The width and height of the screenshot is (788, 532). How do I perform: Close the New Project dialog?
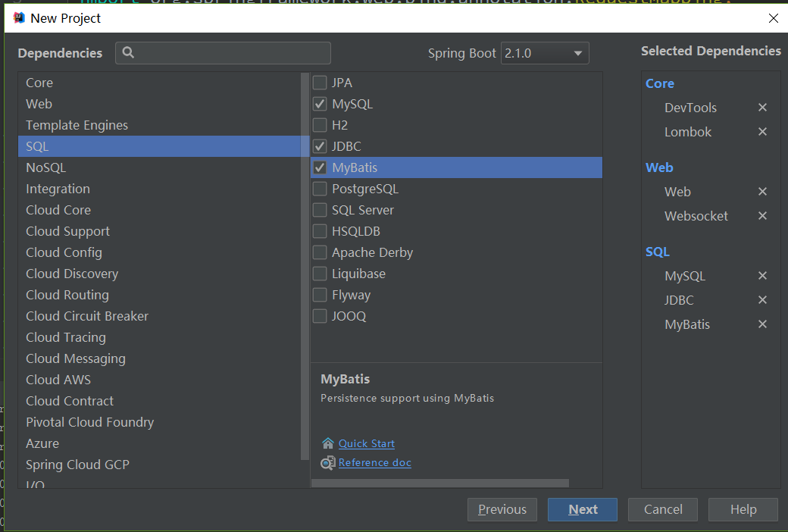point(774,18)
